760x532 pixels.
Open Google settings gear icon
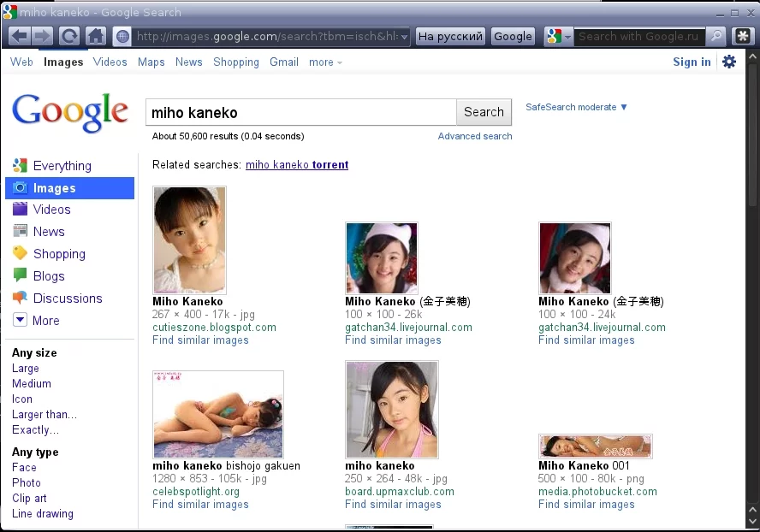tap(729, 62)
